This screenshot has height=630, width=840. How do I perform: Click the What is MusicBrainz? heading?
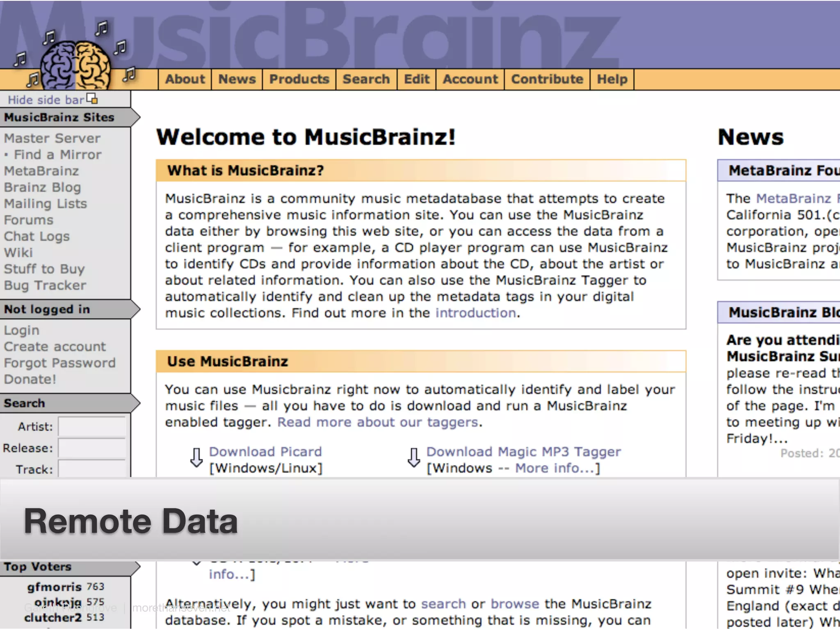click(x=246, y=170)
